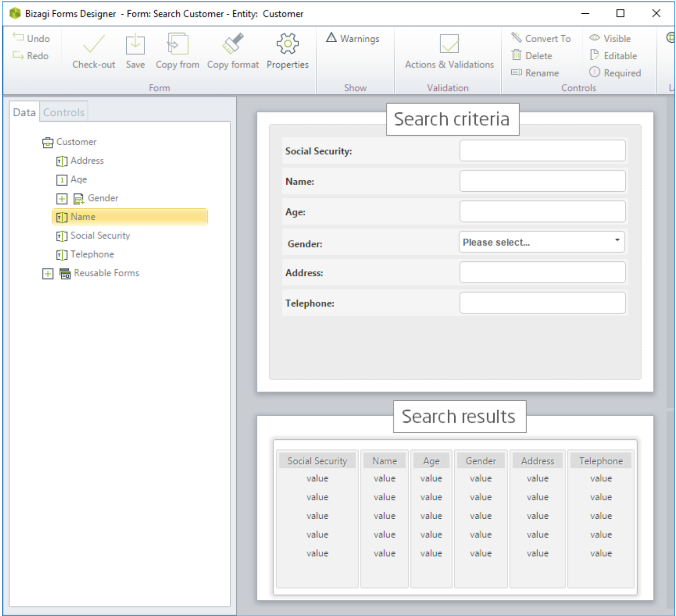Select the Gender: label
The width and height of the screenshot is (676, 616).
tap(305, 244)
